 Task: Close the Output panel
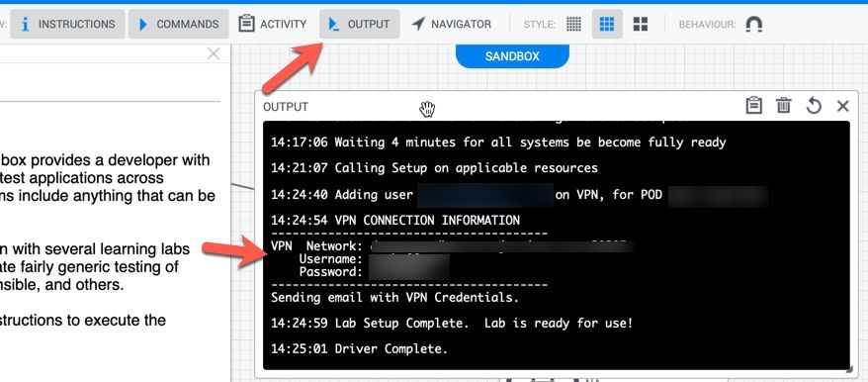click(842, 106)
